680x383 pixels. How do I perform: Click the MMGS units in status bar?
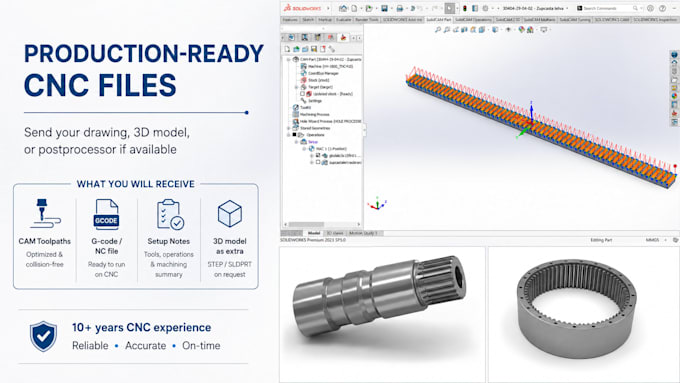(x=652, y=240)
